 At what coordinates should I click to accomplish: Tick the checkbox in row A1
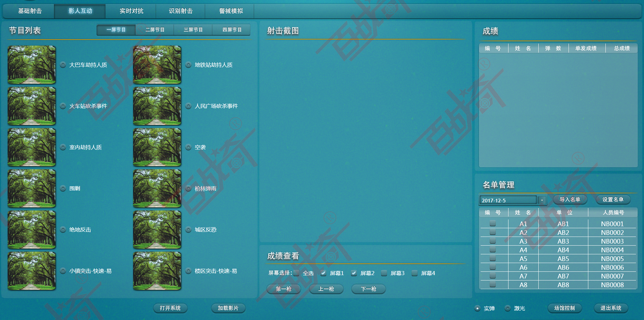pos(493,223)
